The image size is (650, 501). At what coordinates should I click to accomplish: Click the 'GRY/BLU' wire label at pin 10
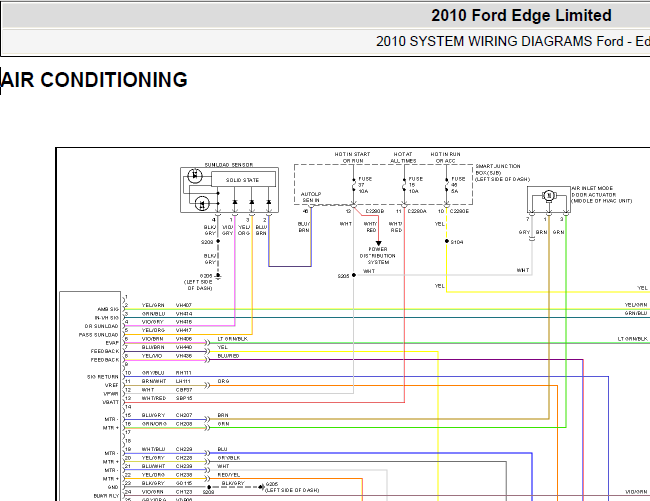153,373
